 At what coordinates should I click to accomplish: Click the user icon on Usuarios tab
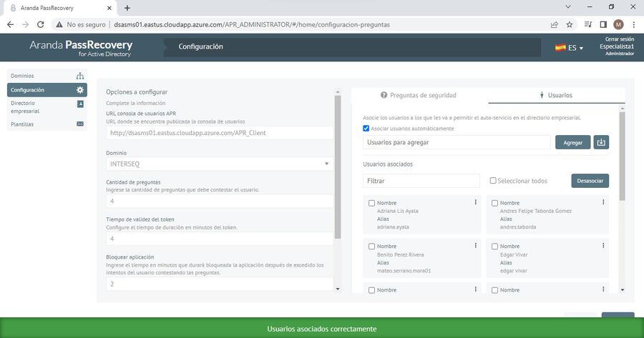click(542, 95)
